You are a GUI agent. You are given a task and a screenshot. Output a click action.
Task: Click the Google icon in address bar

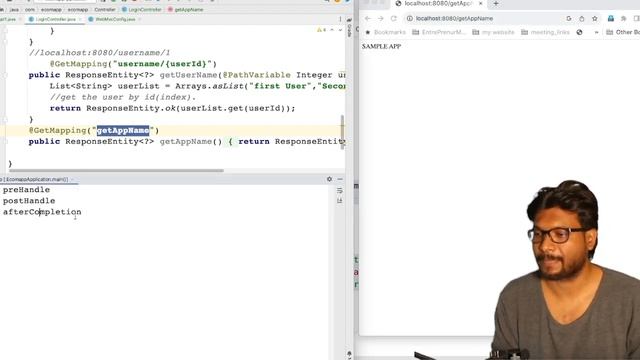569,18
